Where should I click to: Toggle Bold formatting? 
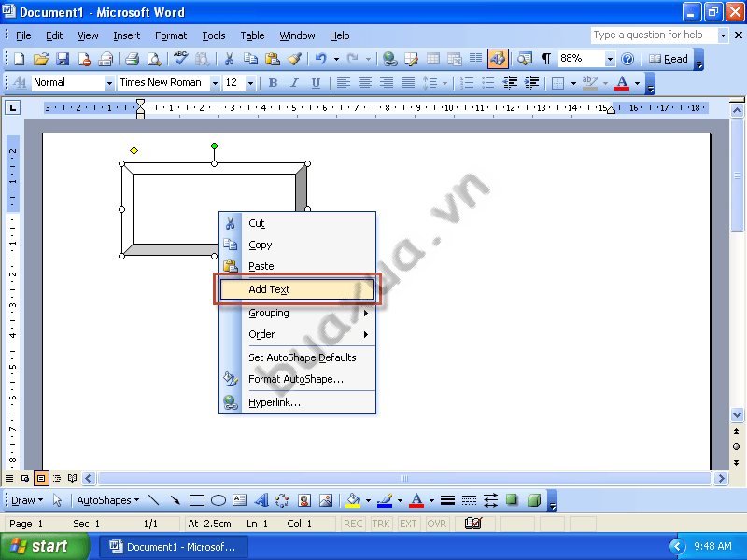273,83
